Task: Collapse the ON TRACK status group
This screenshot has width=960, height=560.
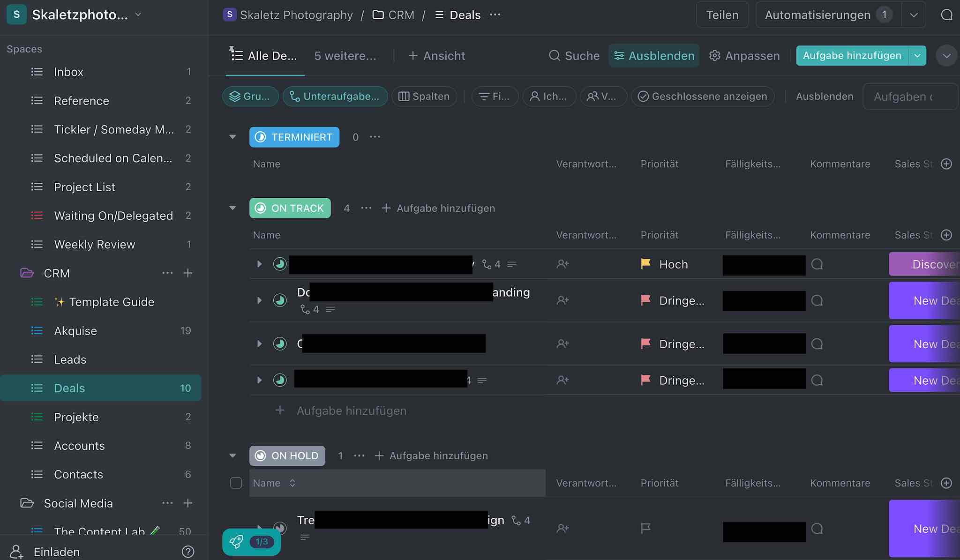Action: 232,208
